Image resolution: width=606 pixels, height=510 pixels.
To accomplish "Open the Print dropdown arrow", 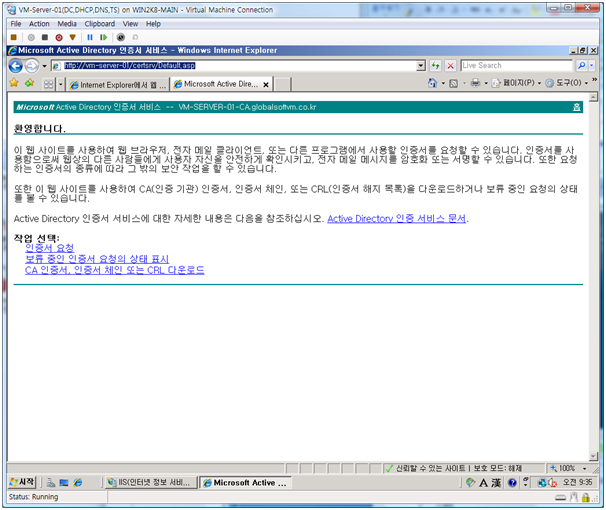I will (x=486, y=83).
